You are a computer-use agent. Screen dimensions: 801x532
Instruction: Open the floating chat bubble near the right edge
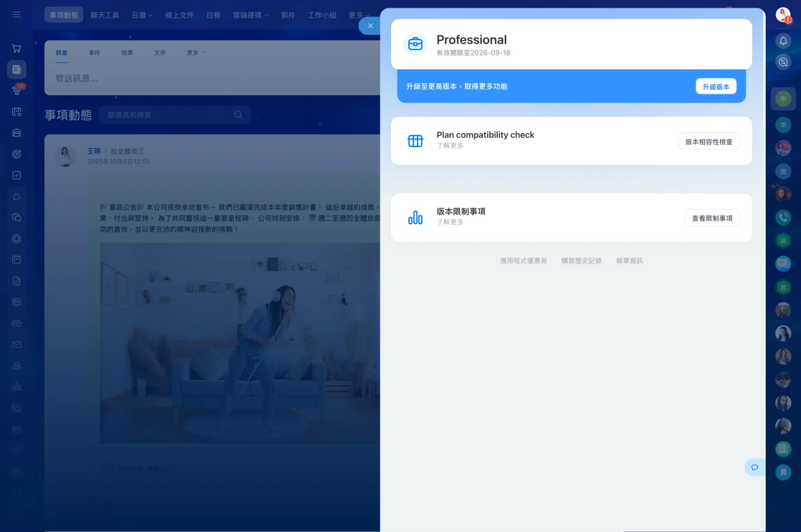pyautogui.click(x=754, y=467)
